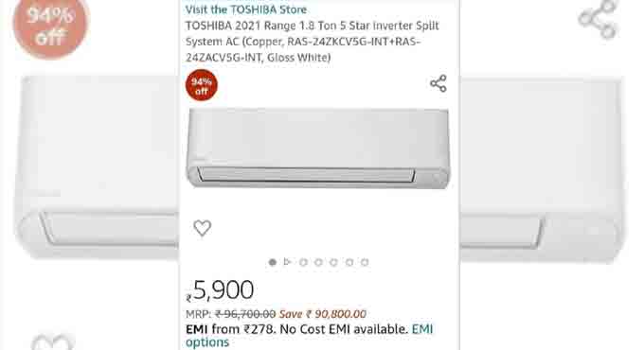
Task: Tap the faded 94% off circle in background
Action: click(50, 27)
